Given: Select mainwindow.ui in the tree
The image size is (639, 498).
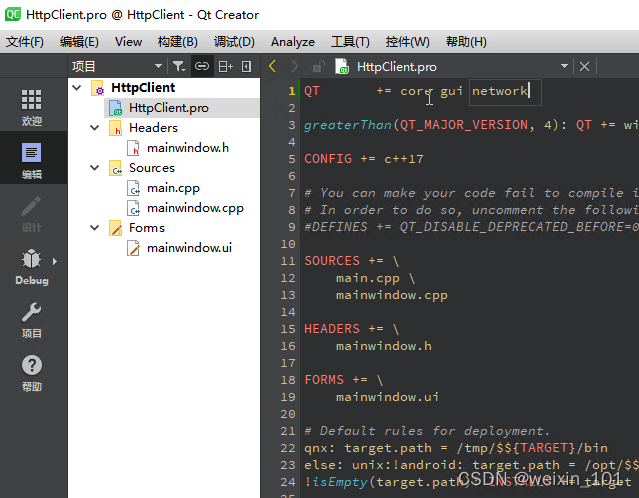Looking at the screenshot, I should pyautogui.click(x=189, y=247).
